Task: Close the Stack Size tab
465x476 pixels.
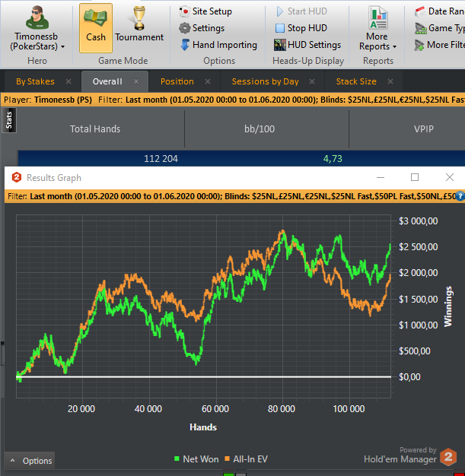Action: click(390, 81)
